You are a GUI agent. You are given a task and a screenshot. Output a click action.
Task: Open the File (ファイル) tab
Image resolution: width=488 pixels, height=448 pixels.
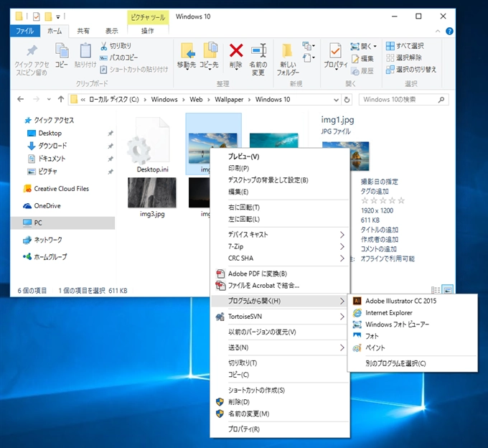click(25, 31)
